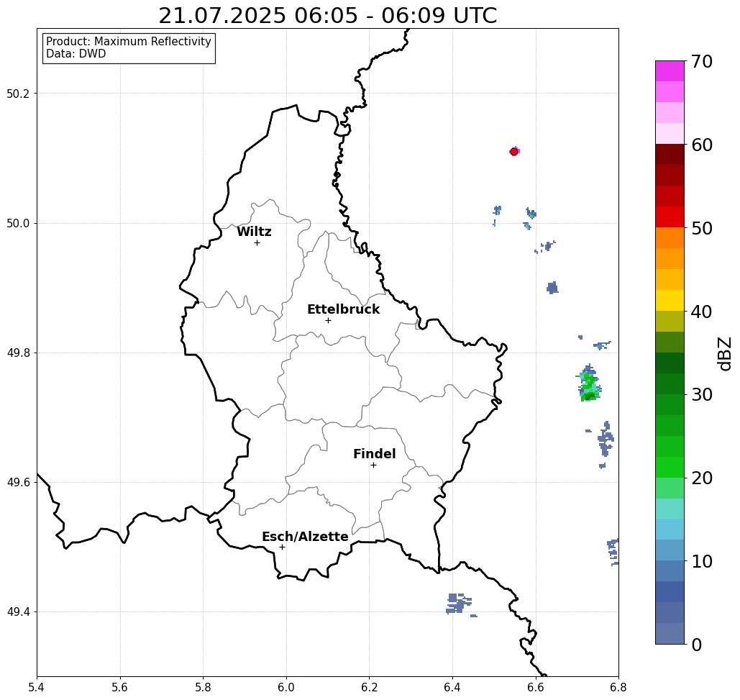This screenshot has height=700, width=740.
Task: Click the bright green swatch above 20
Action: pos(670,467)
